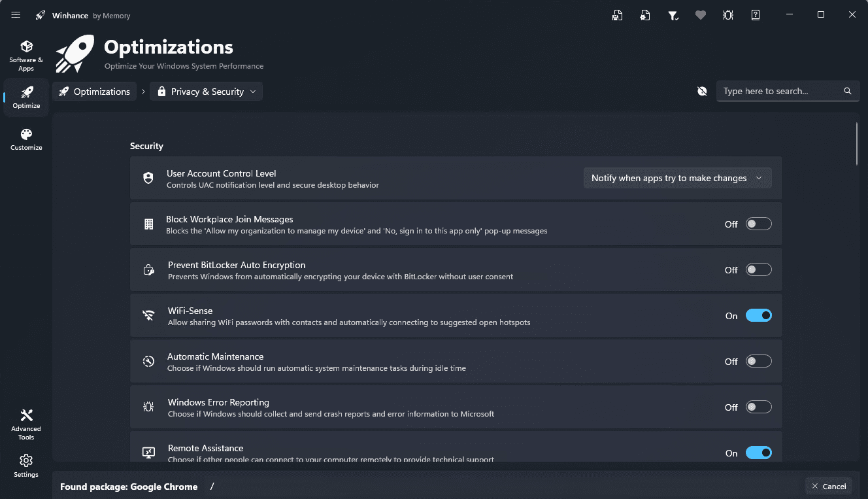Open the help book icon
The width and height of the screenshot is (868, 499).
click(x=756, y=15)
